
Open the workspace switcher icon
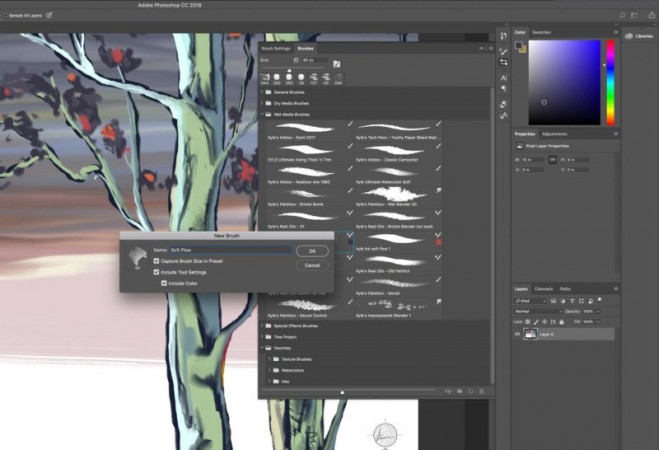pos(635,16)
